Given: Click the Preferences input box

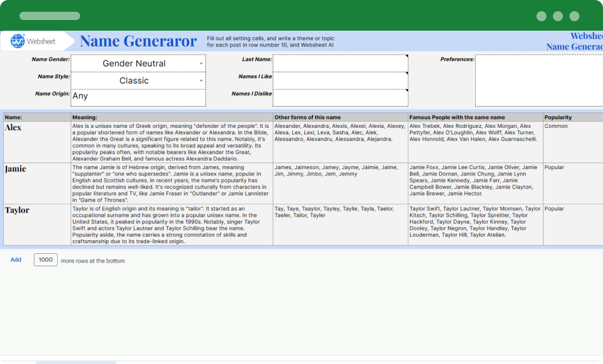Looking at the screenshot, I should pos(539,81).
